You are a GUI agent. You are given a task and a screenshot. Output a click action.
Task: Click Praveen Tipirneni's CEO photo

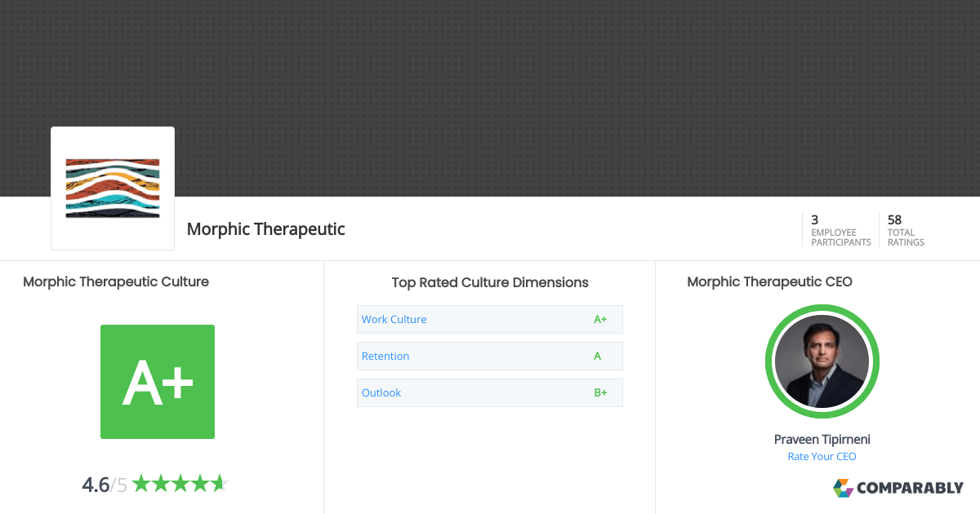click(822, 361)
